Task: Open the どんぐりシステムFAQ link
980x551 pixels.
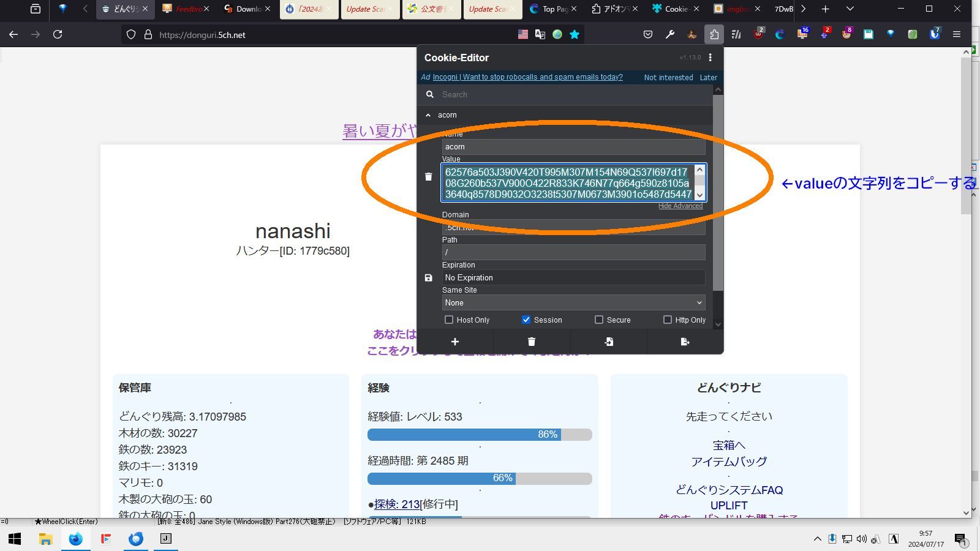Action: click(729, 490)
